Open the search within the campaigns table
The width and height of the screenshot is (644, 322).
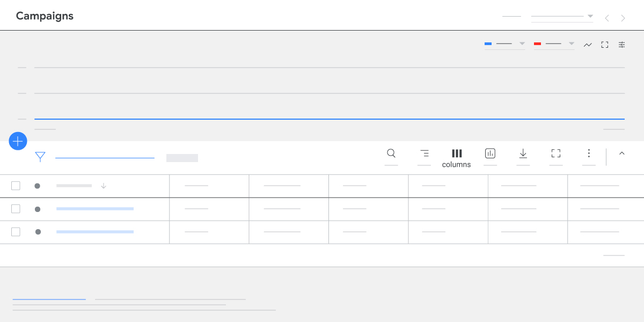point(391,153)
